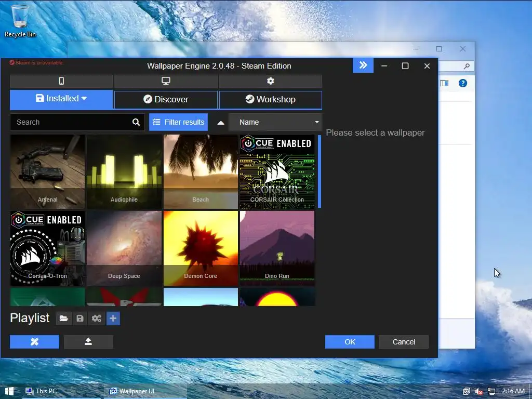Switch to the Workshop tab
This screenshot has height=399, width=532.
(270, 99)
